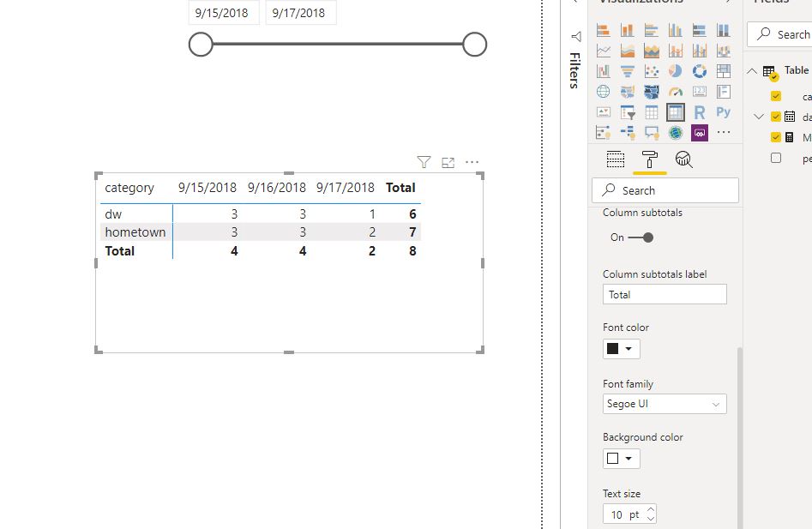The image size is (812, 529).
Task: Select the Slicer visual icon
Action: [x=627, y=112]
